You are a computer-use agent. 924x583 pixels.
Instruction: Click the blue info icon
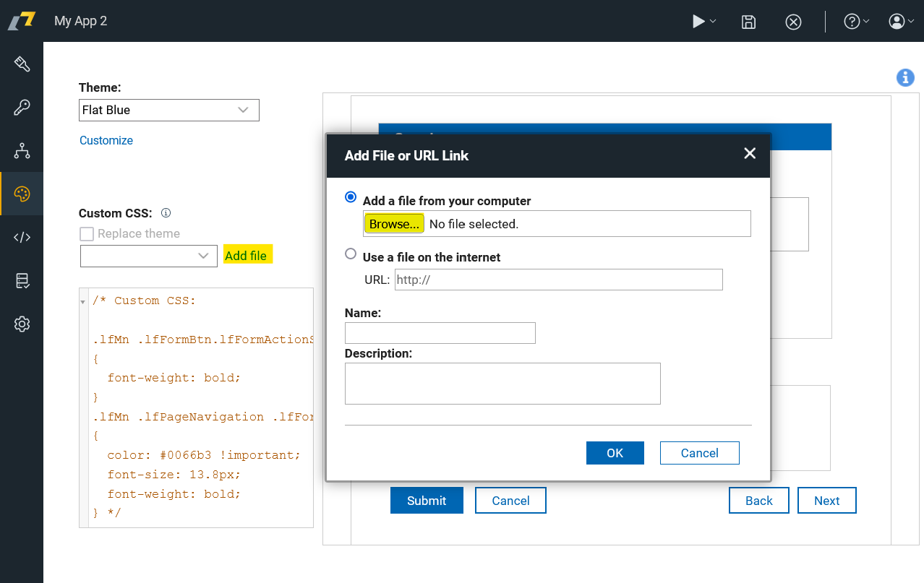(x=904, y=78)
